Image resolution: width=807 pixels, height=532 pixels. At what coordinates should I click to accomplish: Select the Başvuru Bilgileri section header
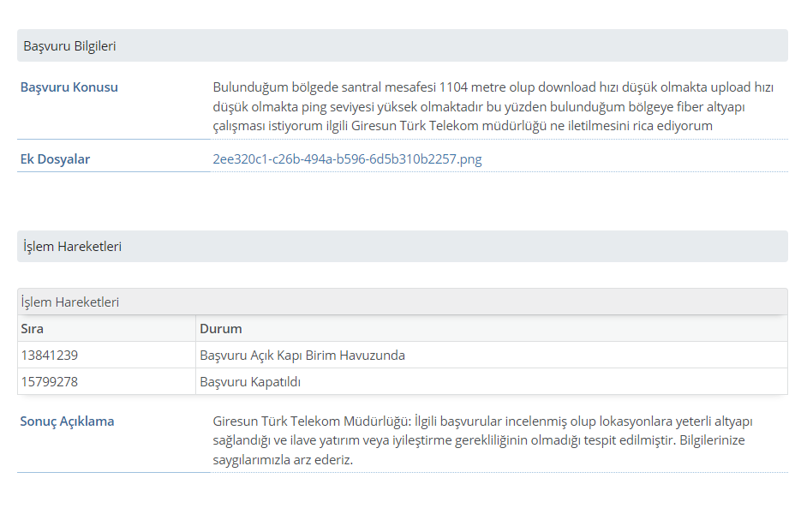point(403,45)
